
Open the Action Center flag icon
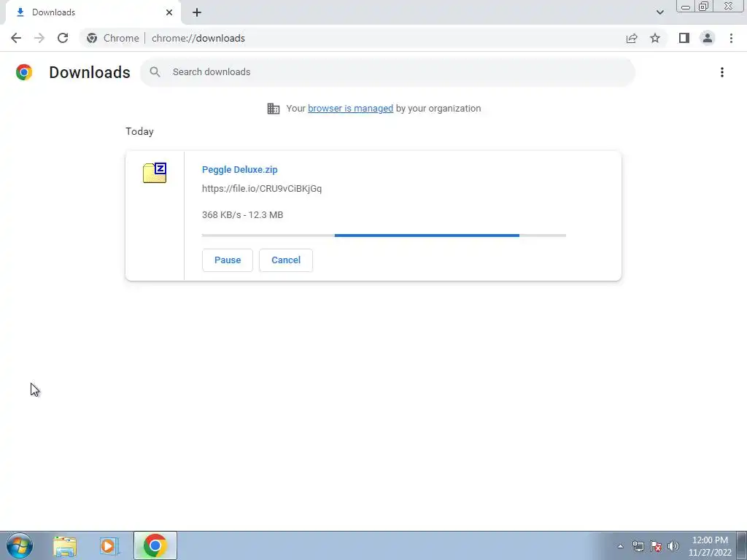(x=656, y=546)
